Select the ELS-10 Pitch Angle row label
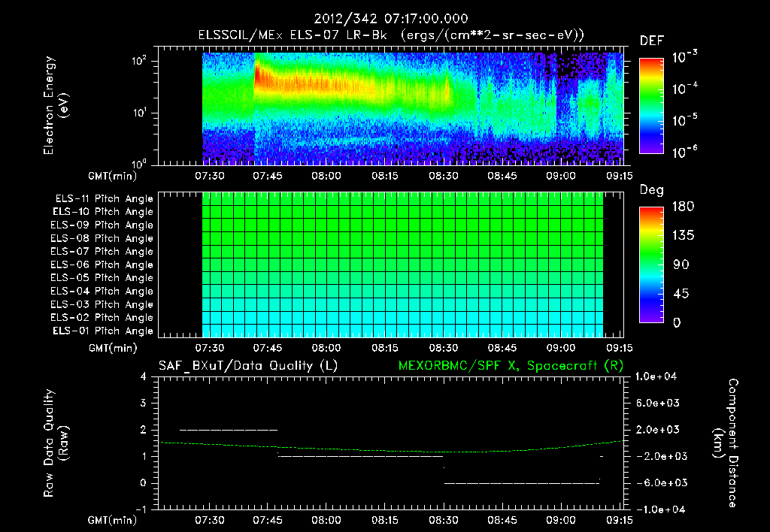Image resolution: width=770 pixels, height=532 pixels. click(103, 212)
